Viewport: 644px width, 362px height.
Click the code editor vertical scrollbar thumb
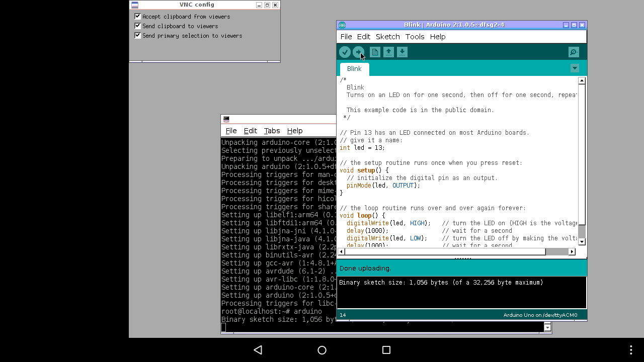tap(582, 154)
